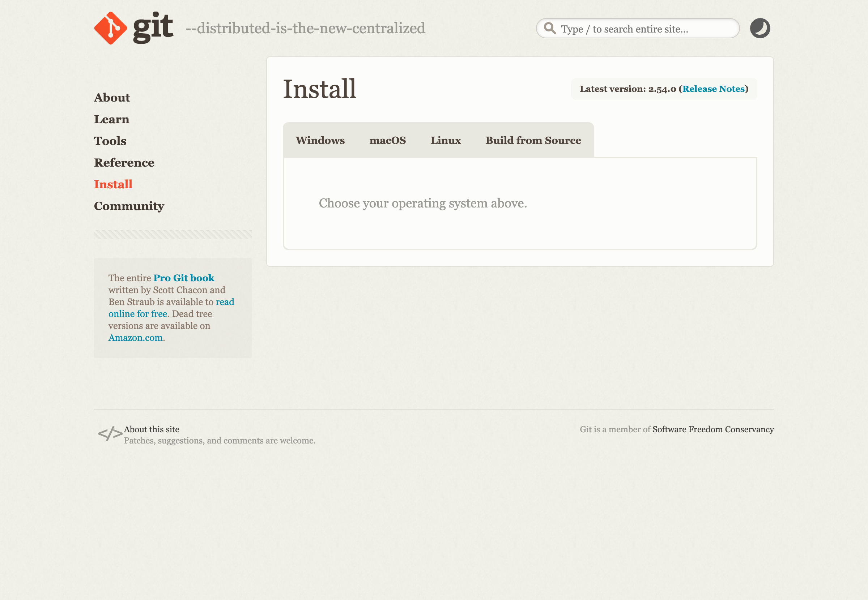Click 'Latest version: 2.54.0' text
This screenshot has width=868, height=600.
[x=628, y=89]
